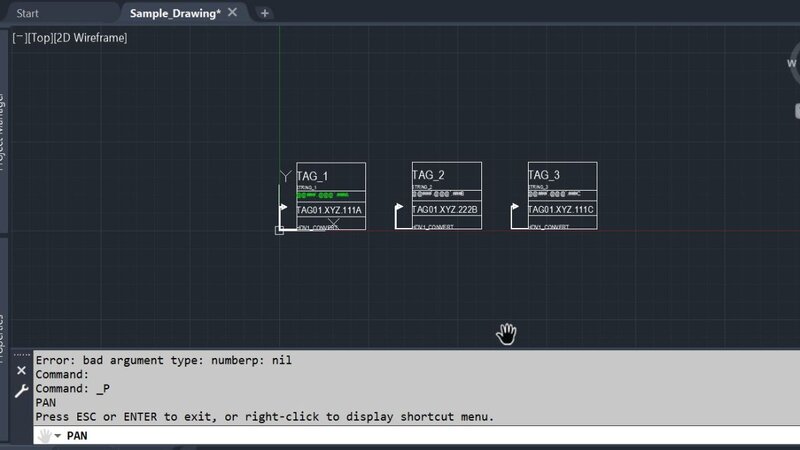The width and height of the screenshot is (800, 450).
Task: Expand recent commands dropdown arrow
Action: [58, 436]
